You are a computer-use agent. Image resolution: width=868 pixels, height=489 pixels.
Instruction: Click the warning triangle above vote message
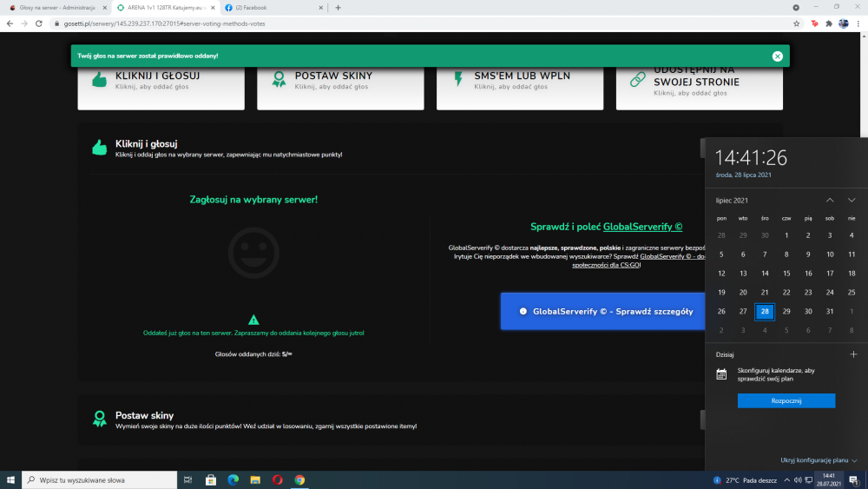coord(253,320)
